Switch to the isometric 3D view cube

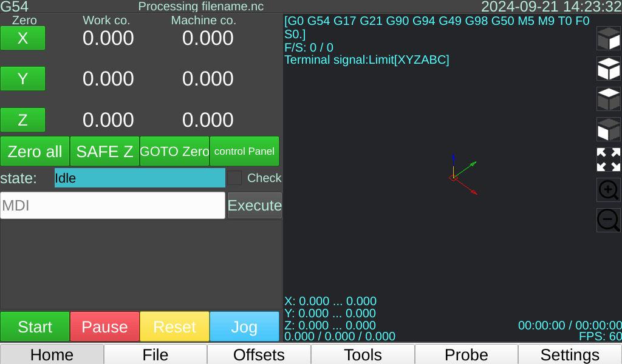tap(608, 69)
